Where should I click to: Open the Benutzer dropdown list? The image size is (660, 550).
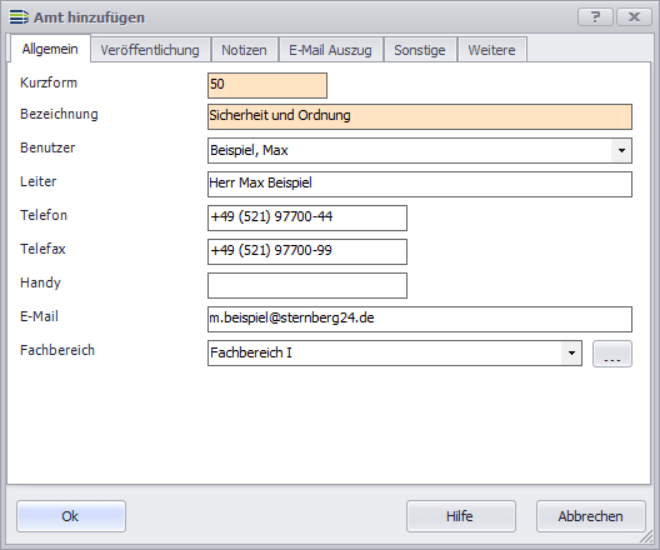coord(622,151)
